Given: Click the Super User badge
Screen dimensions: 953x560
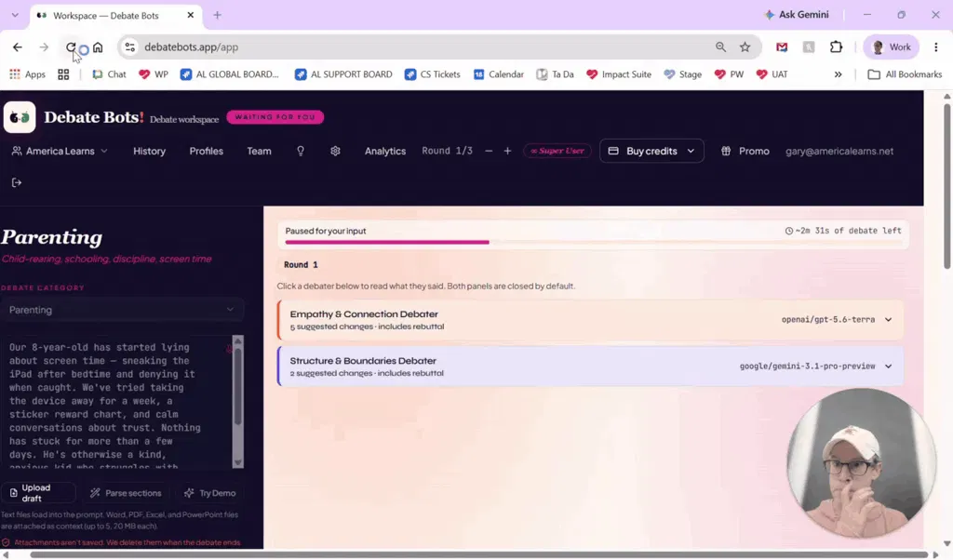Looking at the screenshot, I should (x=557, y=152).
